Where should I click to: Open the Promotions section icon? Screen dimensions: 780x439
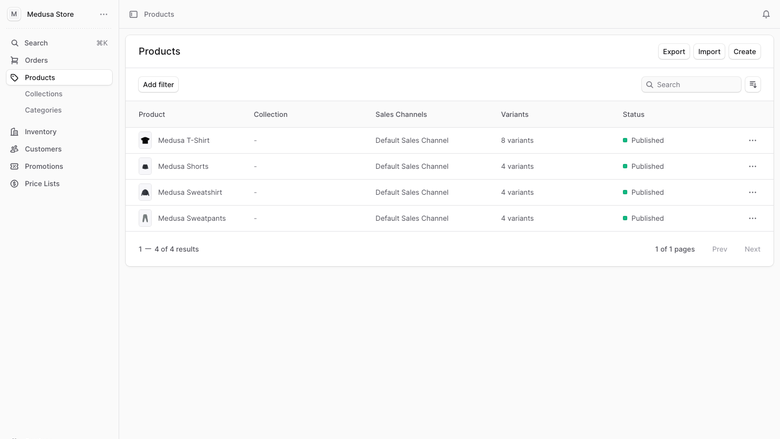coord(14,167)
